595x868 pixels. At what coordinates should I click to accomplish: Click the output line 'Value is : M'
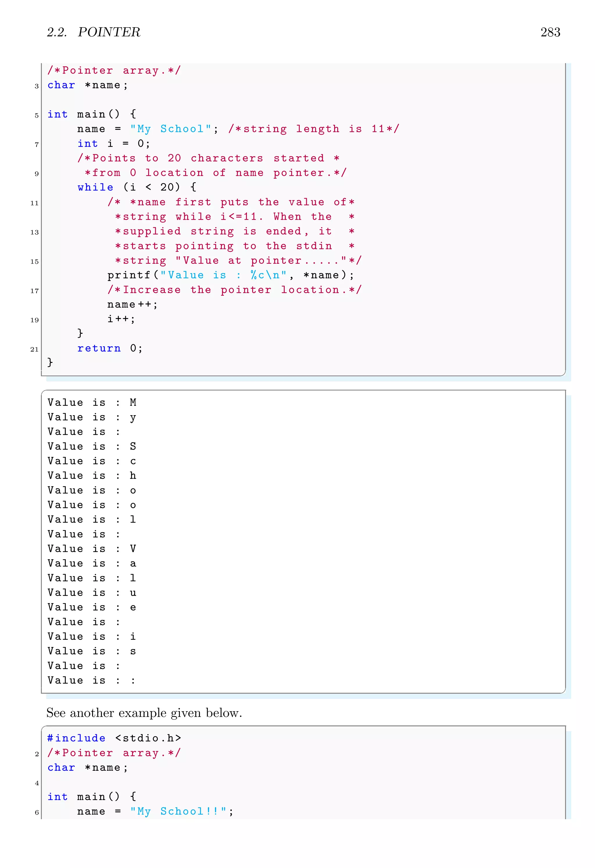coord(92,403)
